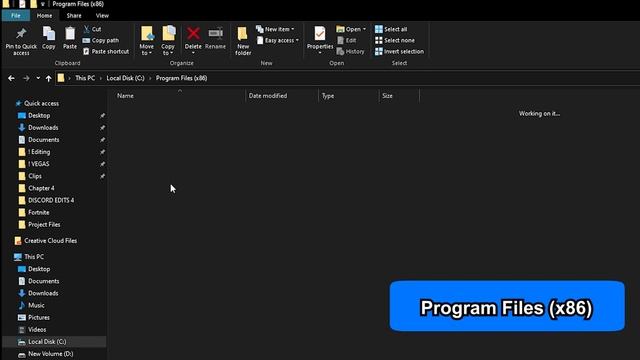Image resolution: width=640 pixels, height=360 pixels.
Task: Select Creative Cloud Files in sidebar
Action: [x=50, y=241]
